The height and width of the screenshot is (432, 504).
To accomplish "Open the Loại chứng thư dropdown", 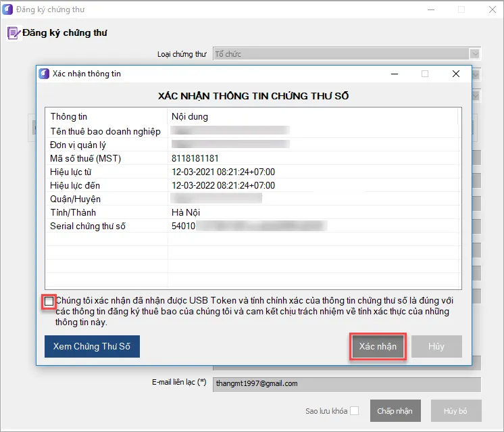I will click(x=475, y=54).
